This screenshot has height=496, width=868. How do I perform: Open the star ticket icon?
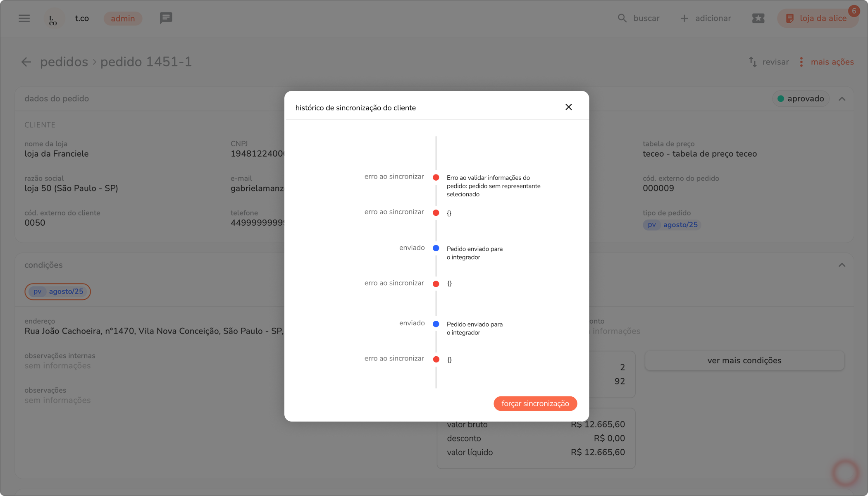point(758,18)
